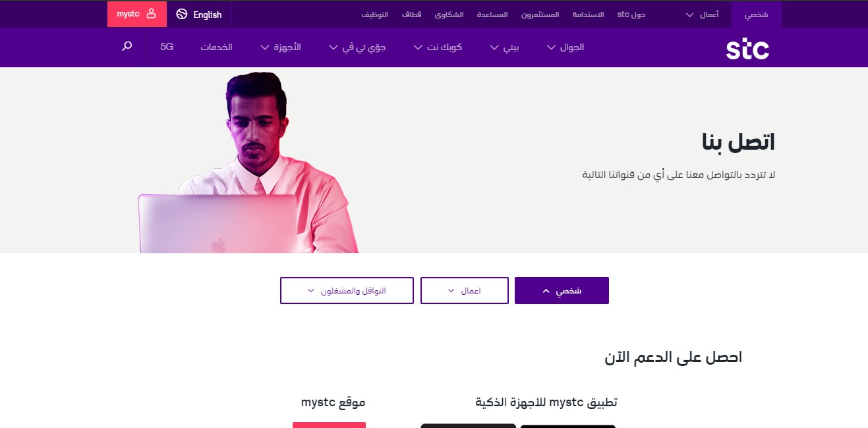This screenshot has width=868, height=428.
Task: Click the stc logo
Action: tap(747, 48)
